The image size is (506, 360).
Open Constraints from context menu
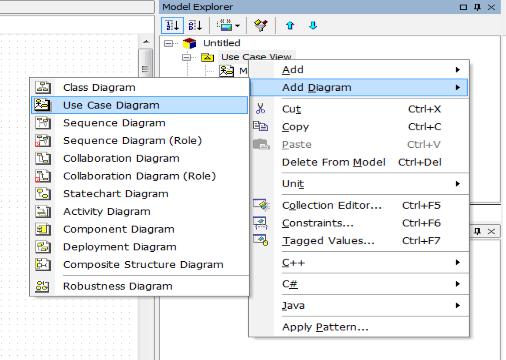pos(359,223)
